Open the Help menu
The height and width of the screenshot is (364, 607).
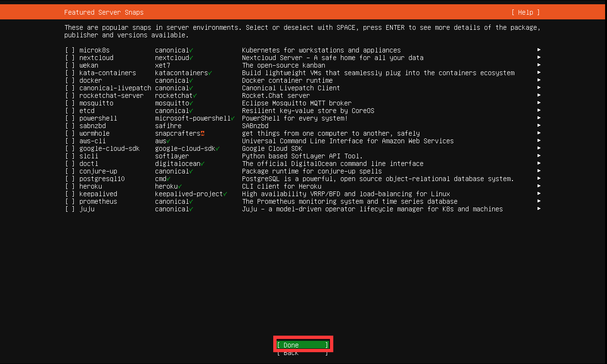click(526, 12)
